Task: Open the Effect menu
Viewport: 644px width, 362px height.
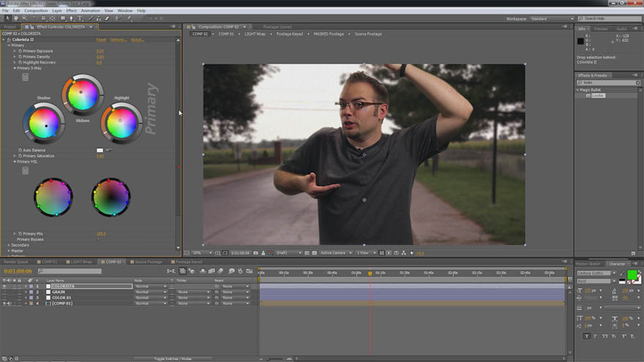Action: point(71,11)
